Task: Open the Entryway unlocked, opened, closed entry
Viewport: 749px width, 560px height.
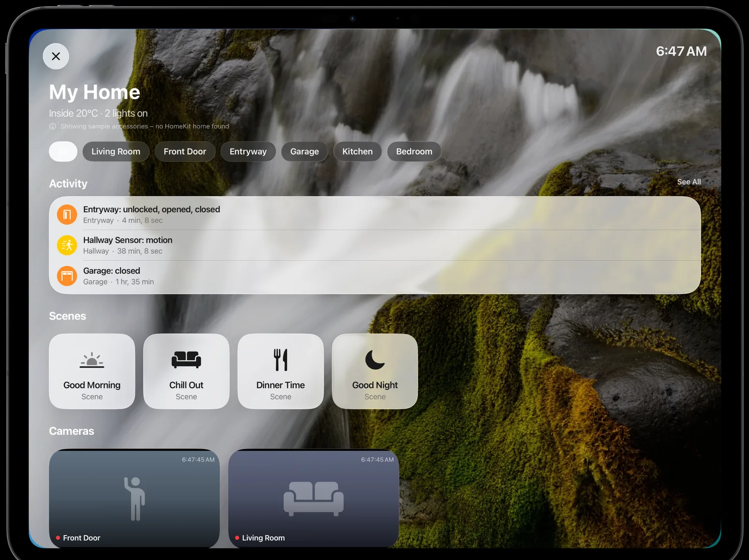Action: (x=375, y=214)
